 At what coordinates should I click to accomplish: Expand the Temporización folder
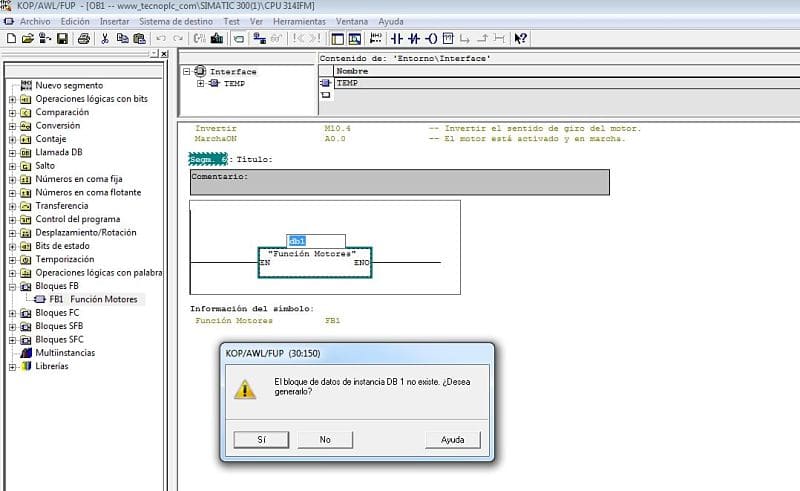pos(12,260)
